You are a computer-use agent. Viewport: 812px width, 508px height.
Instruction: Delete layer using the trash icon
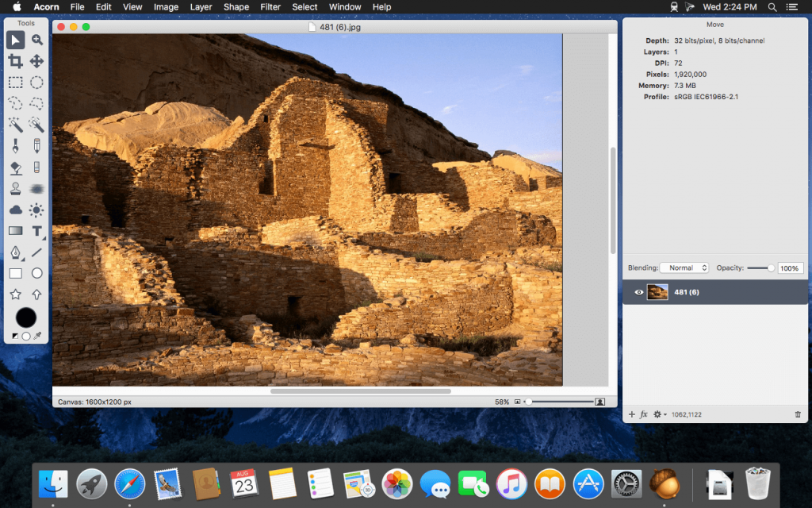click(x=799, y=414)
